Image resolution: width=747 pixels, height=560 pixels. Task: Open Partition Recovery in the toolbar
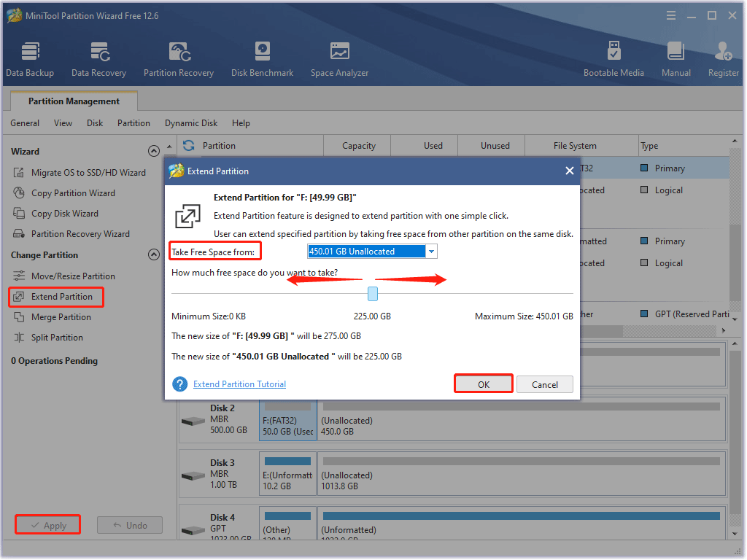(x=179, y=60)
